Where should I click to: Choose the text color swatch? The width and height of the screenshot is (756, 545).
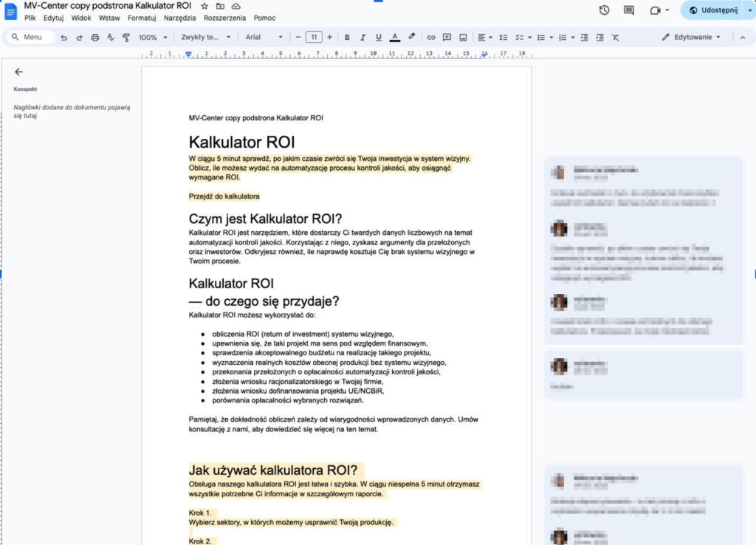pyautogui.click(x=395, y=37)
